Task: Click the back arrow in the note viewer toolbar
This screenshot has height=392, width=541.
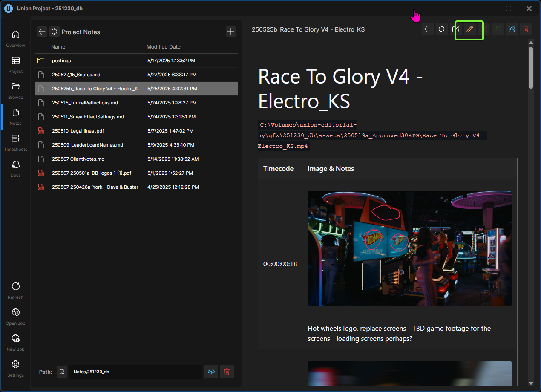Action: (x=428, y=29)
